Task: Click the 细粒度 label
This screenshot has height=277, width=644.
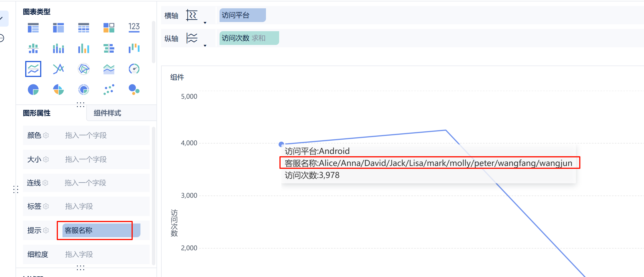Action: pos(38,254)
